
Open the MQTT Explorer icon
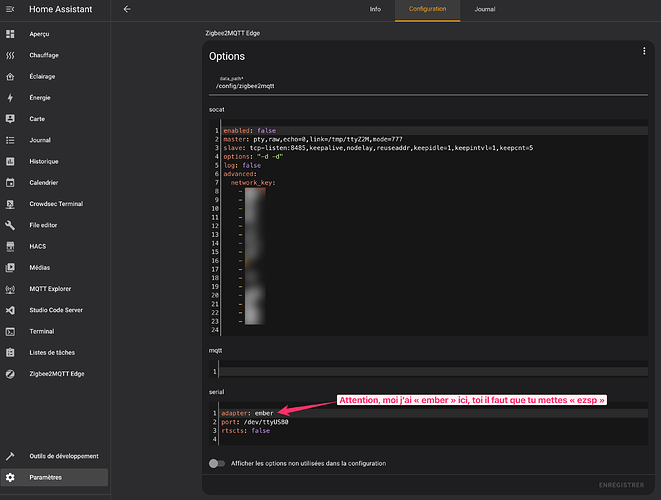click(10, 289)
